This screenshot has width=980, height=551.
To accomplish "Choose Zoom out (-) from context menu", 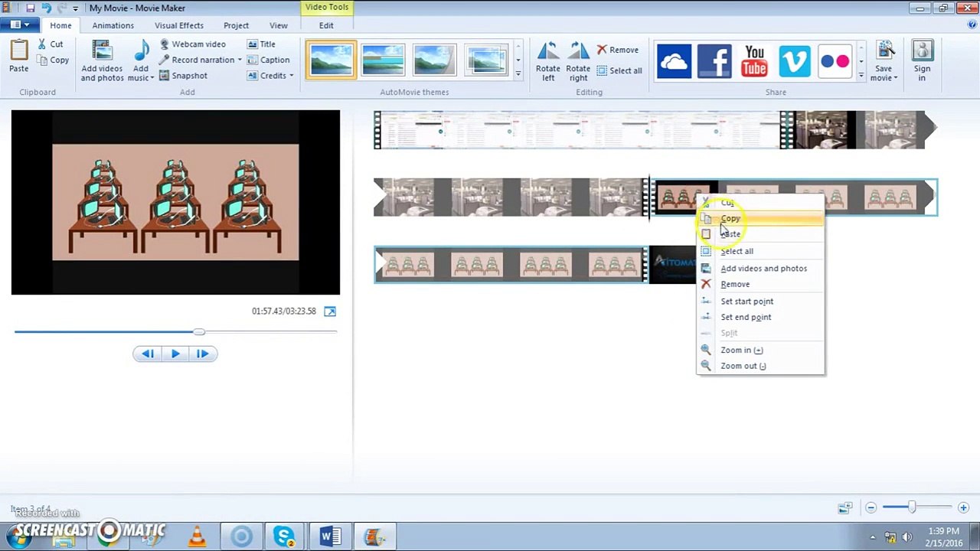I will (760, 366).
